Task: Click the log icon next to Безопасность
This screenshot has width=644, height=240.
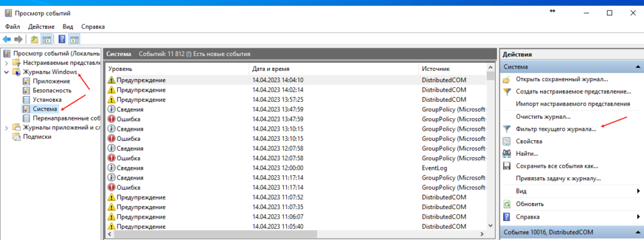Action: pyautogui.click(x=26, y=90)
